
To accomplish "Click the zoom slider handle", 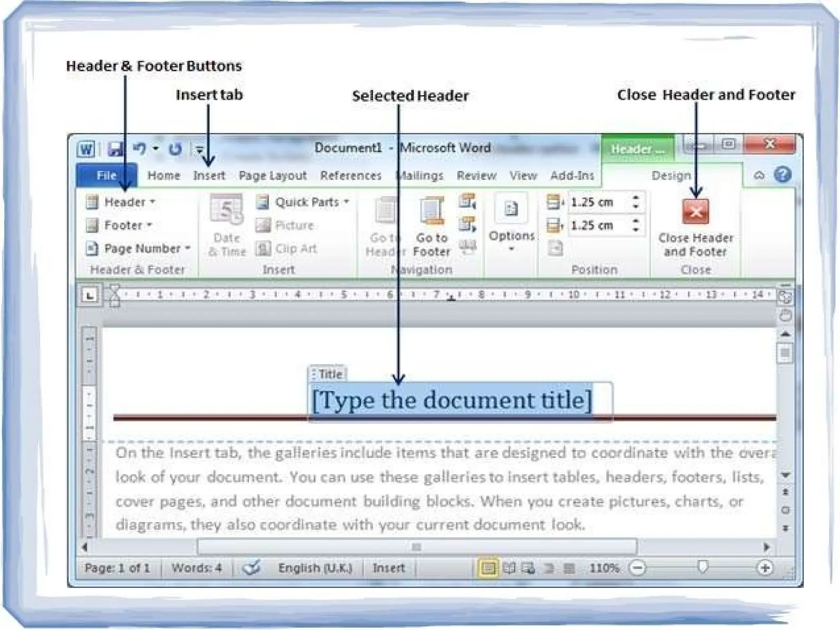I will click(703, 567).
